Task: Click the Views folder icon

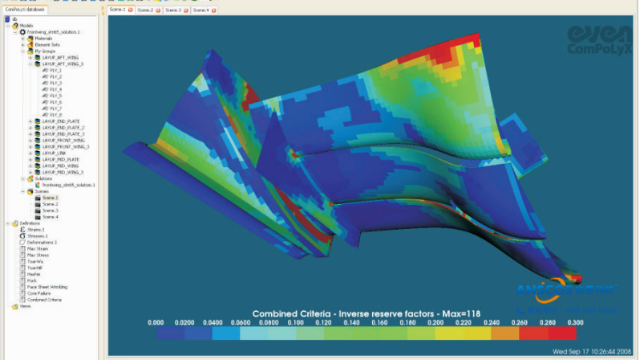Action: tap(16, 306)
